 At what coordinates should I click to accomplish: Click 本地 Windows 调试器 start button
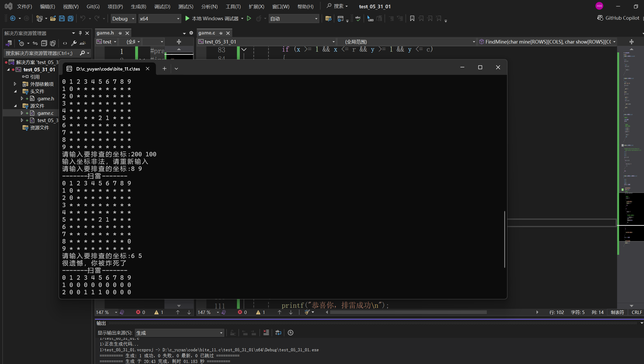(x=212, y=18)
